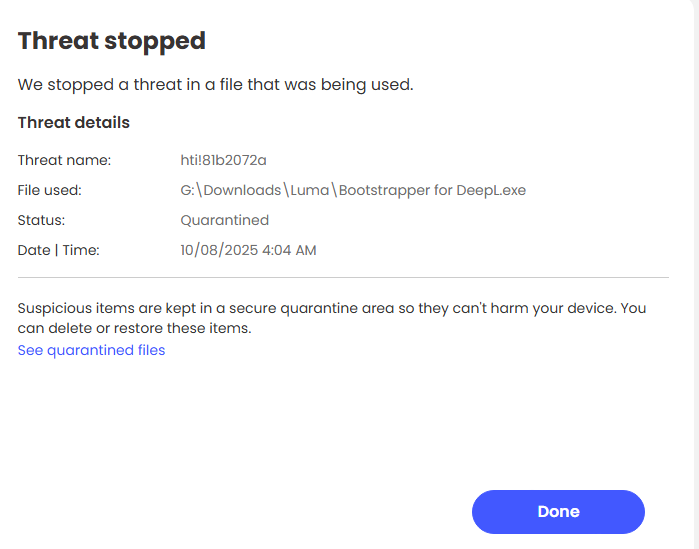Click the Done button
699x549 pixels.
click(x=558, y=512)
